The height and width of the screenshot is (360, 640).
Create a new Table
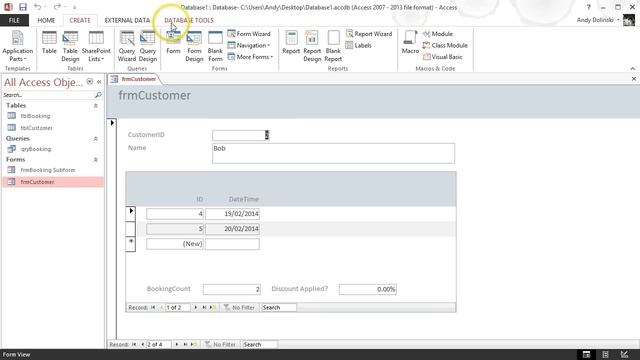[49, 43]
